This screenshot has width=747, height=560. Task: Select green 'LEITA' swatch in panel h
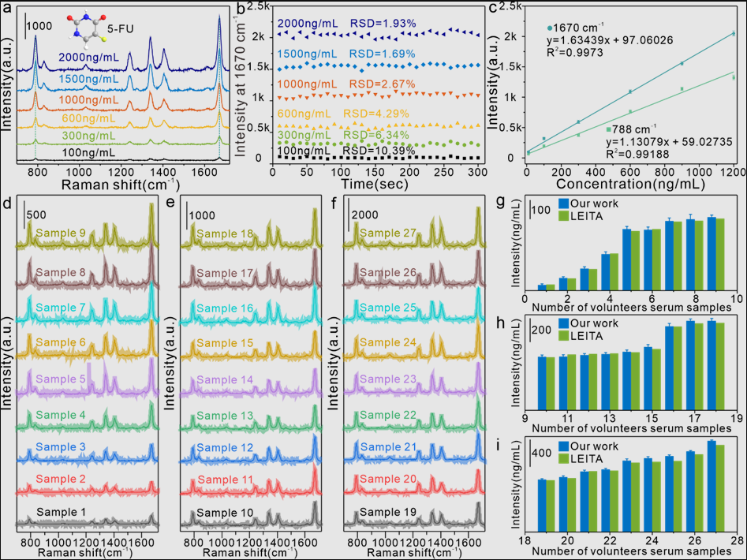click(564, 334)
